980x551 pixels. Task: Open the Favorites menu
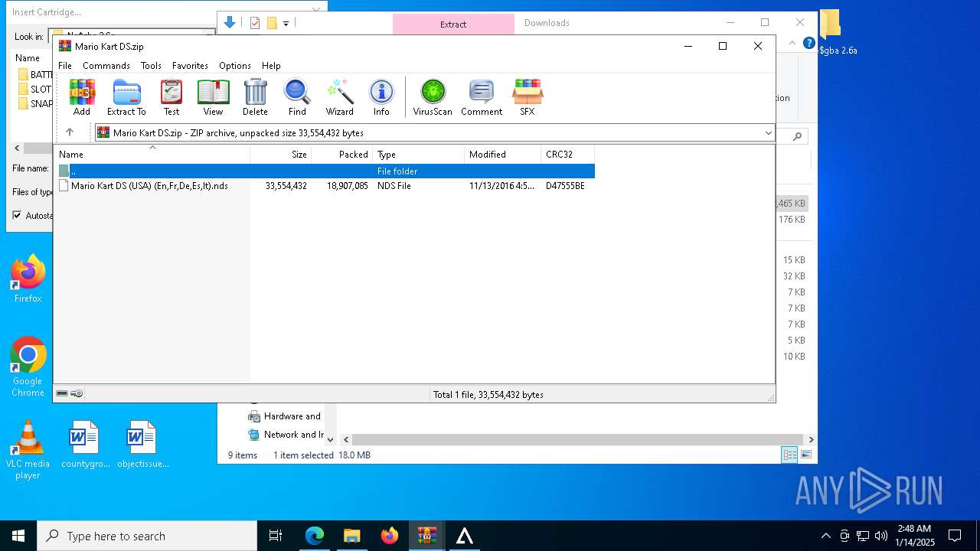190,66
